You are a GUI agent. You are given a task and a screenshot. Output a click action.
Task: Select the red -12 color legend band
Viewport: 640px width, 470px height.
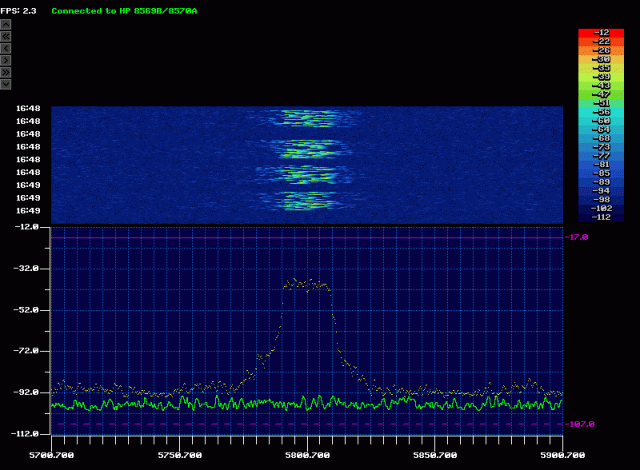tap(601, 33)
